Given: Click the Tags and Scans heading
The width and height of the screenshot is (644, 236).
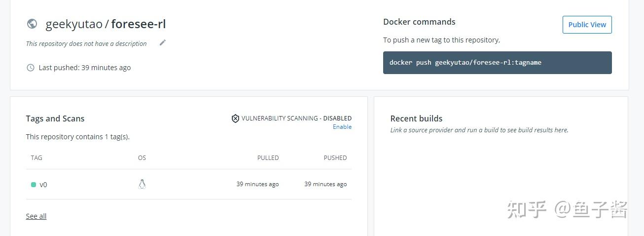Looking at the screenshot, I should click(55, 118).
